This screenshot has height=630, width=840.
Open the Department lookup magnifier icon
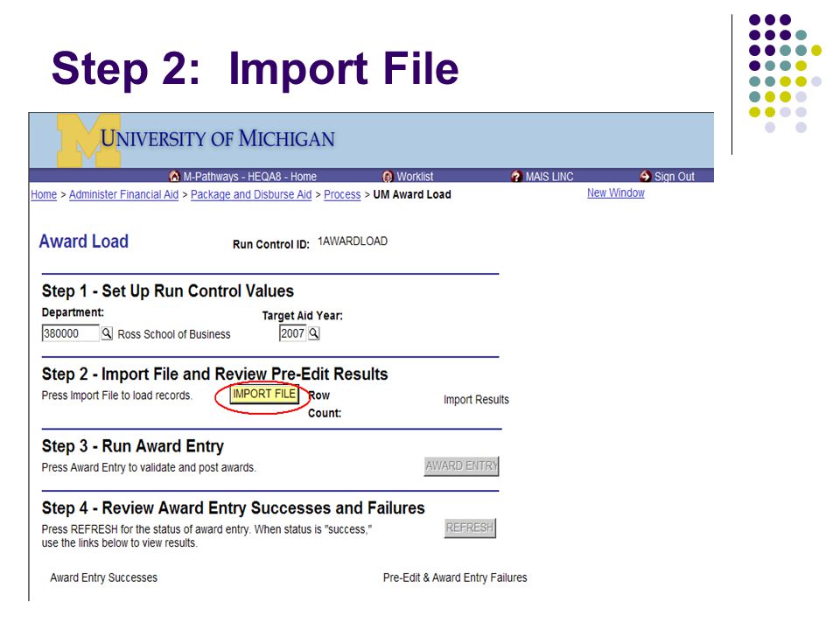click(x=107, y=333)
